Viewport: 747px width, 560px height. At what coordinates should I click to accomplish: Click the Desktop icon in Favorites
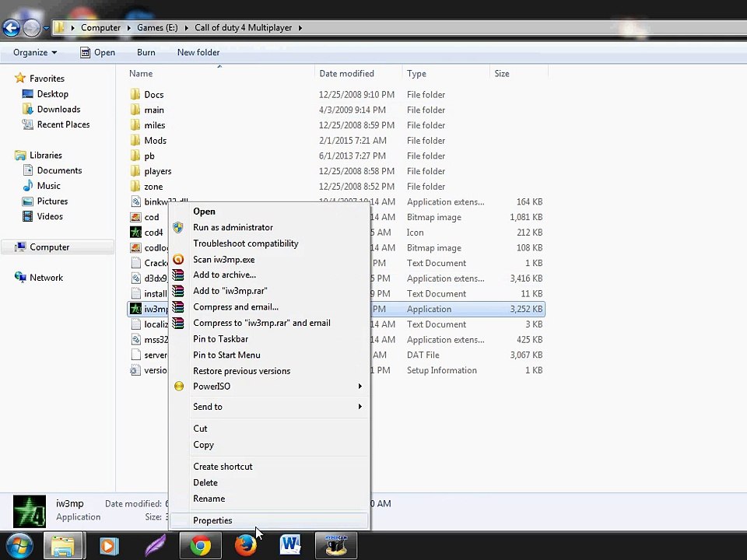(x=28, y=94)
